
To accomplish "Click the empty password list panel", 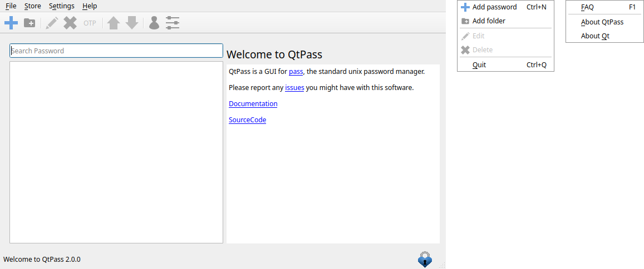I will 116,152.
